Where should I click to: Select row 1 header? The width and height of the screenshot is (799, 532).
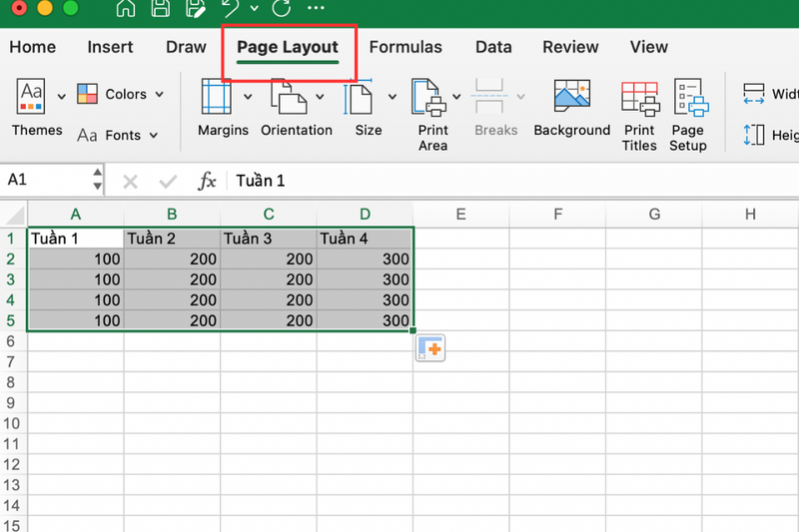pyautogui.click(x=13, y=239)
